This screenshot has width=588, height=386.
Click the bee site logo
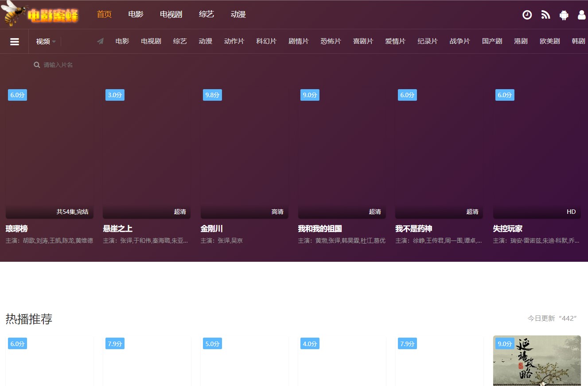pos(40,14)
